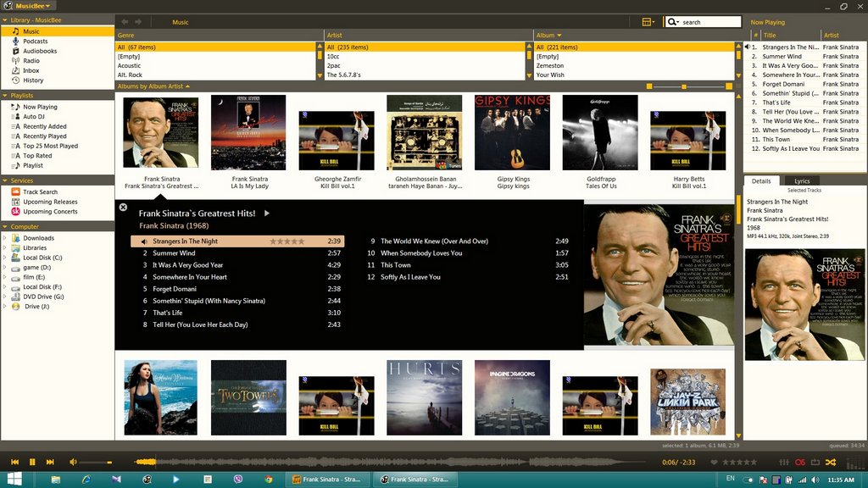Seek within the track waveform bar
This screenshot has height=488, width=868.
381,462
